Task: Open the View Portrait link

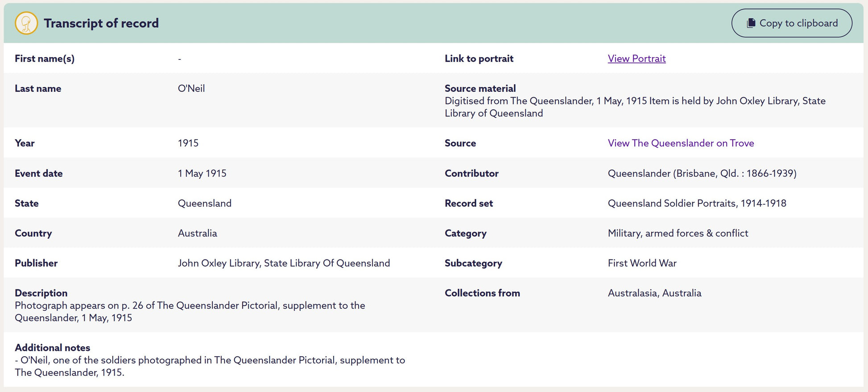Action: pos(636,58)
